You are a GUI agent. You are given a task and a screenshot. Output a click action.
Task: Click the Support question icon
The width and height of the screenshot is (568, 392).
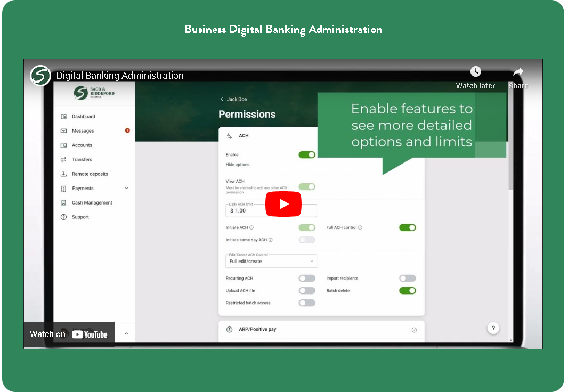point(63,217)
